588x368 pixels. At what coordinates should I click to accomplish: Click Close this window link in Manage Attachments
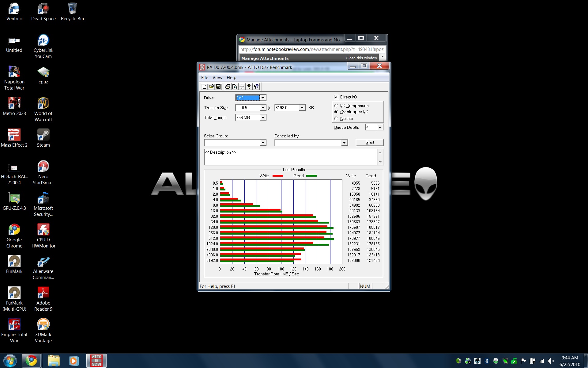[x=361, y=58]
